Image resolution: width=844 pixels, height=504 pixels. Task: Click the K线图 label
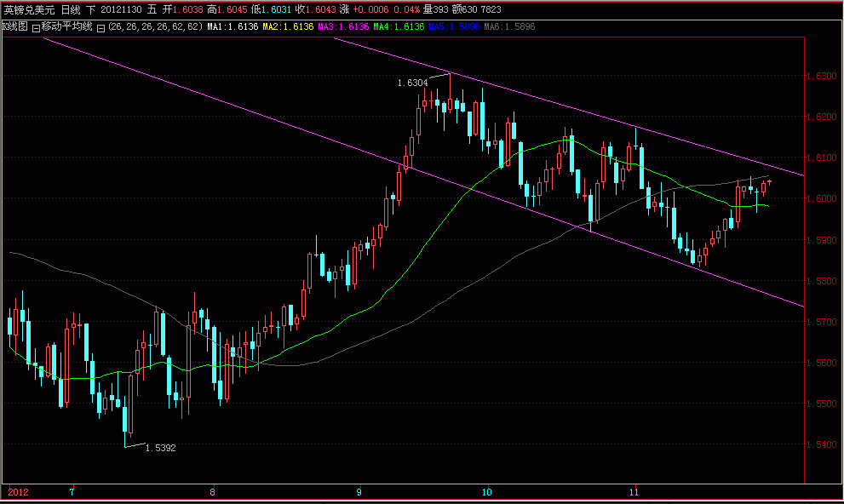(15, 26)
